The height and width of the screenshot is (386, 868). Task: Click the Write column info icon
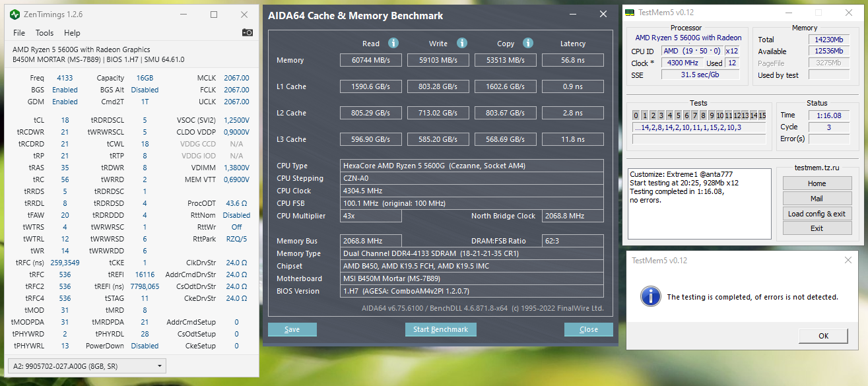(x=462, y=43)
